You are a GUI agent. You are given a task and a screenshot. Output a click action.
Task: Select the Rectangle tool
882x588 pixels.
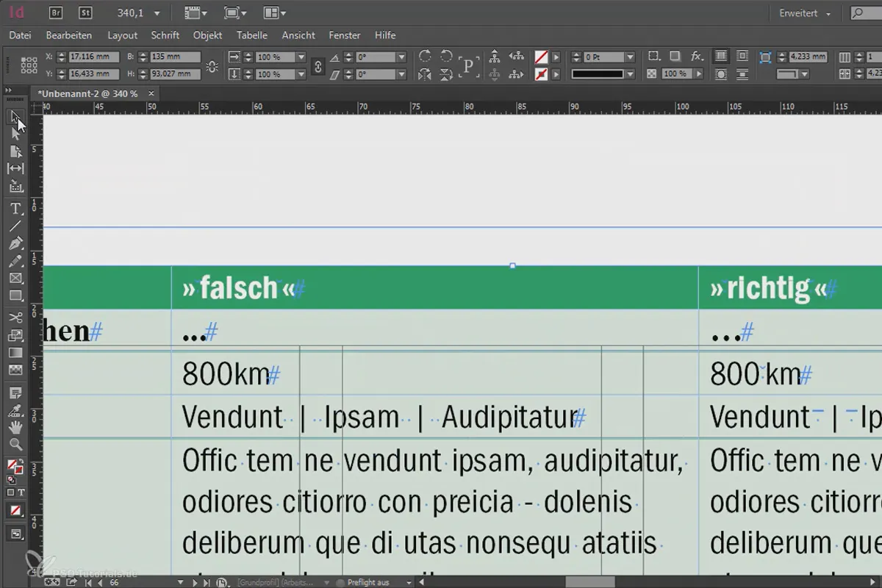coord(15,295)
